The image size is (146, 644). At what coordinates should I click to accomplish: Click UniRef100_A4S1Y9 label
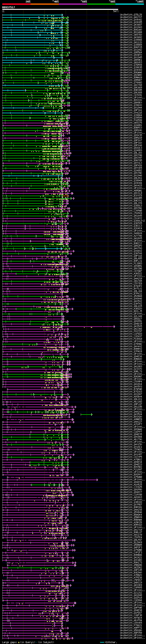131,535
